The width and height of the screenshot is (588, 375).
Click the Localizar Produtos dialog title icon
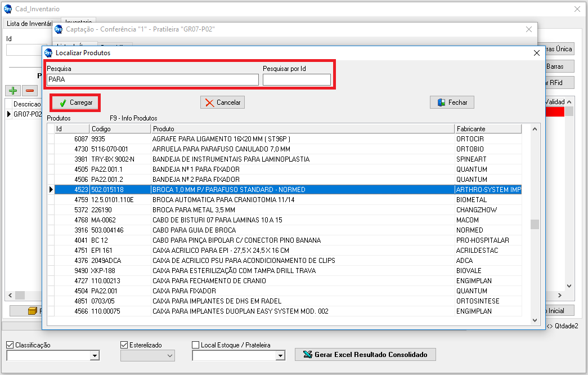pyautogui.click(x=48, y=53)
